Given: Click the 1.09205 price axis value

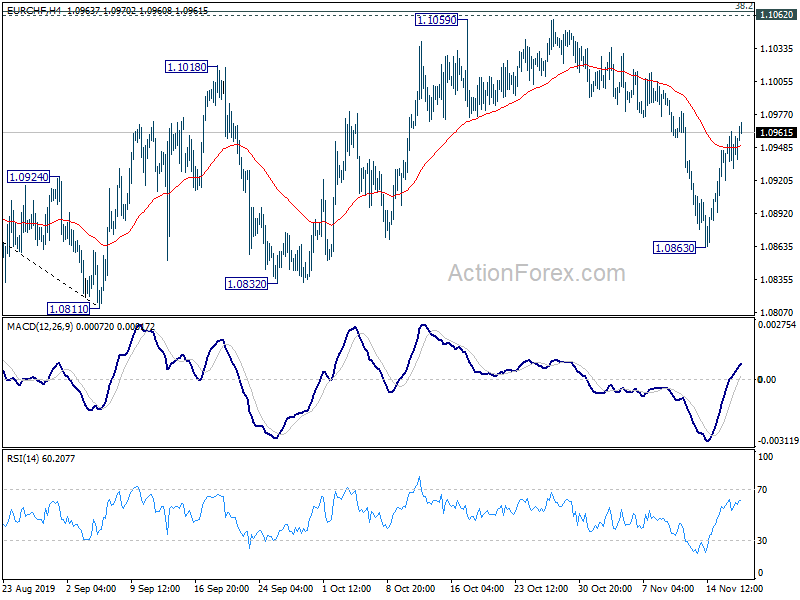Looking at the screenshot, I should click(777, 181).
